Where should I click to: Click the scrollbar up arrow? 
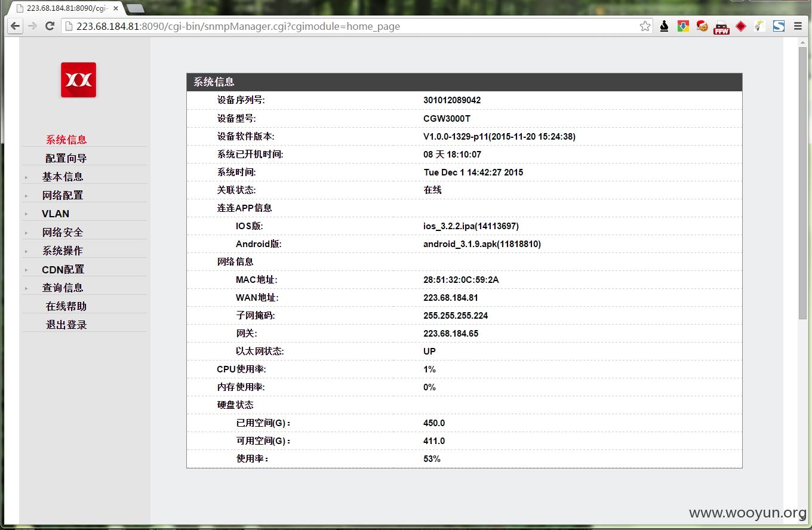[802, 42]
